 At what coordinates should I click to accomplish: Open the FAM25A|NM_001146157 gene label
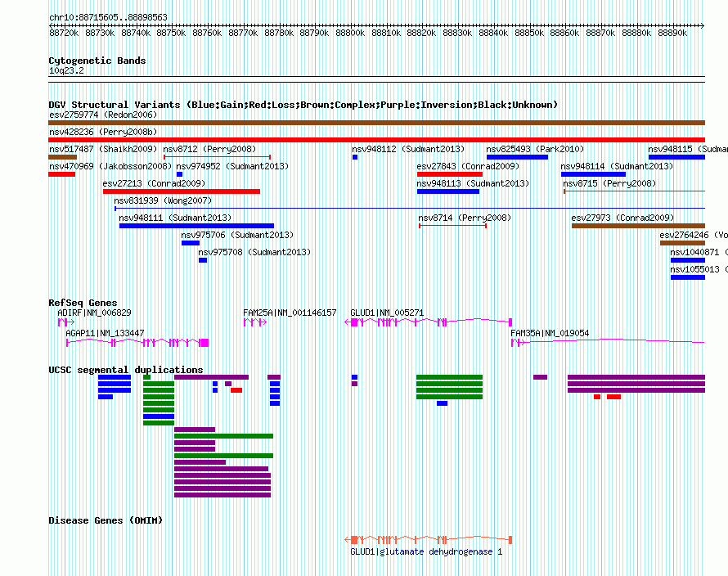tap(290, 313)
